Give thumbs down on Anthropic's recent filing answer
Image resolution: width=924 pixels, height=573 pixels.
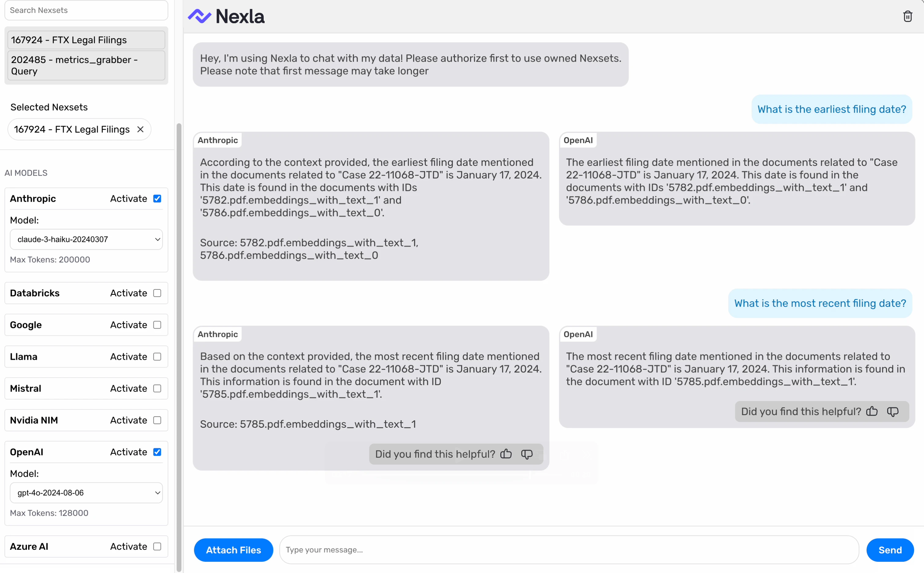526,454
